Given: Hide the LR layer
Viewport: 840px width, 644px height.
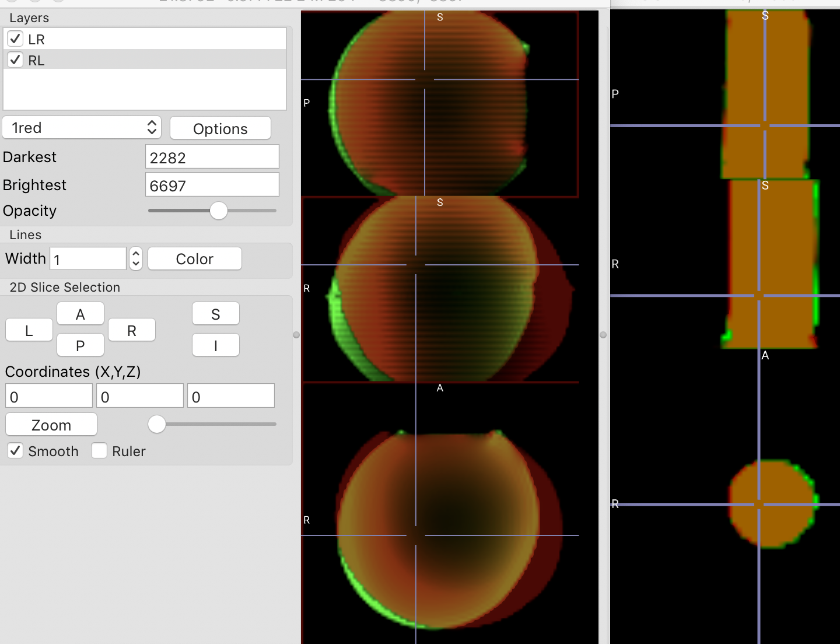Looking at the screenshot, I should (x=15, y=38).
